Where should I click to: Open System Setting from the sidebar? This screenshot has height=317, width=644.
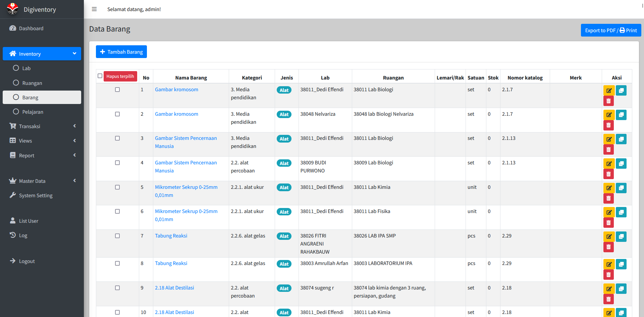pos(36,195)
